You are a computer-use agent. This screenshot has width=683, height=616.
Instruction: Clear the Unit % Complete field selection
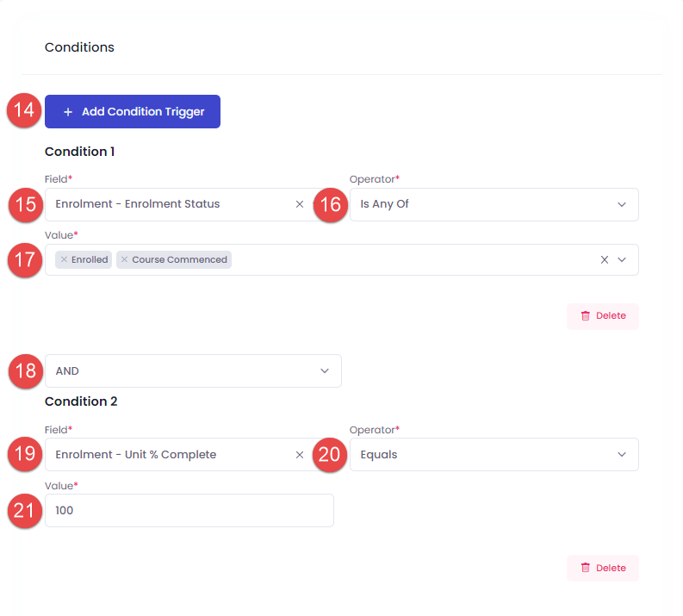[x=300, y=455]
